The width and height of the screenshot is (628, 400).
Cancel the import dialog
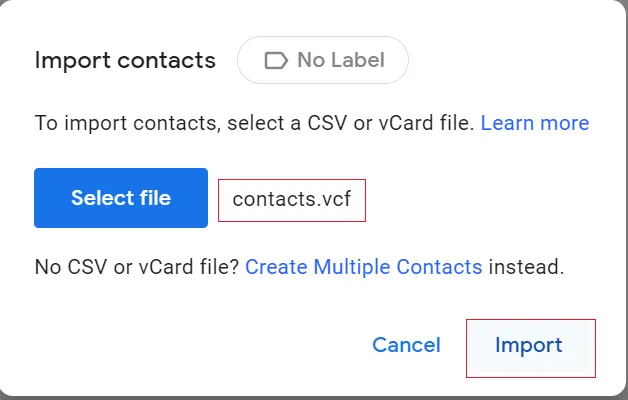(406, 345)
